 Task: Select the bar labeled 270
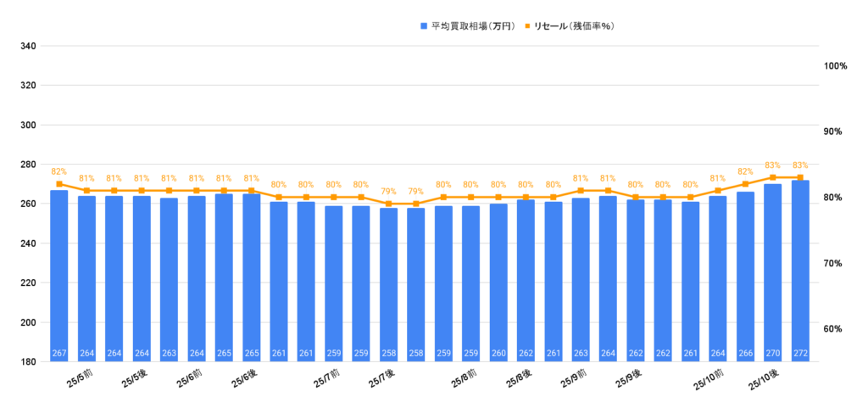(773, 273)
